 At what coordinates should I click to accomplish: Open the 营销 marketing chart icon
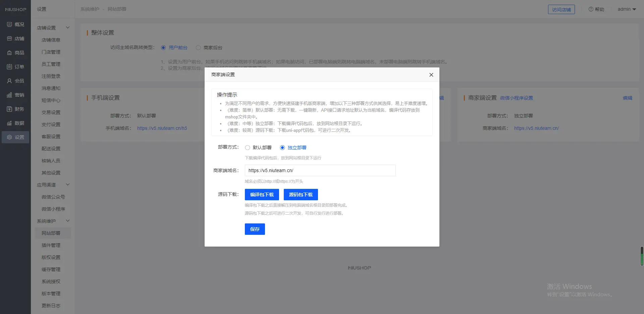[x=9, y=95]
